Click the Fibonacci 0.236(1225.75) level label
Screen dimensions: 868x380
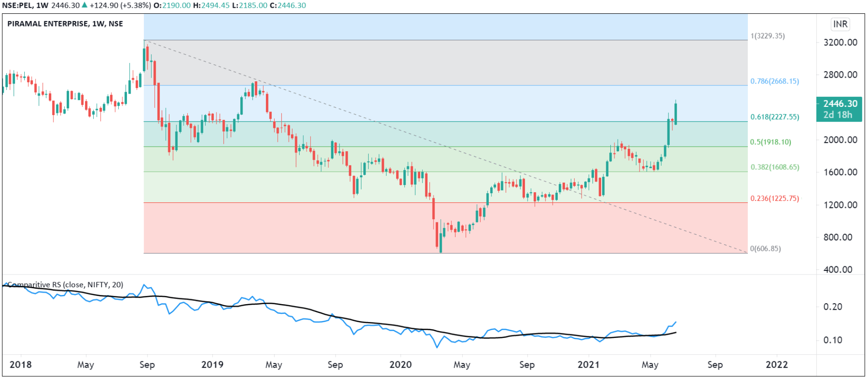775,199
